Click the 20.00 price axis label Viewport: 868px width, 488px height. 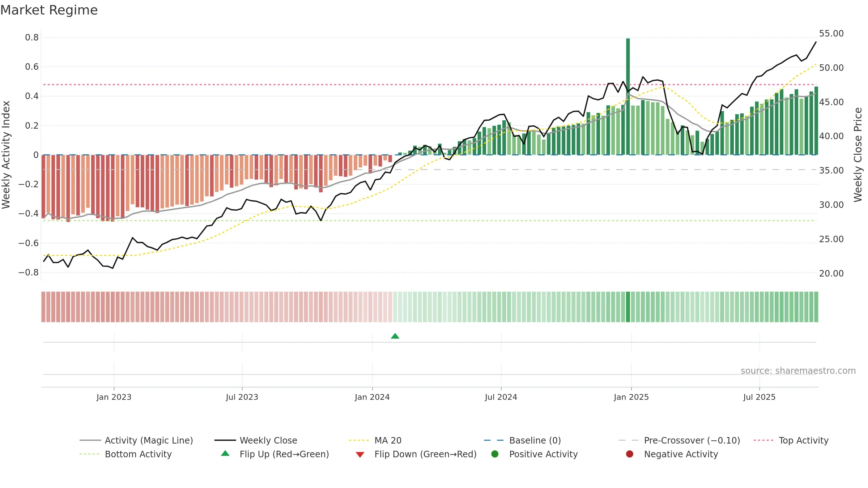coord(831,274)
